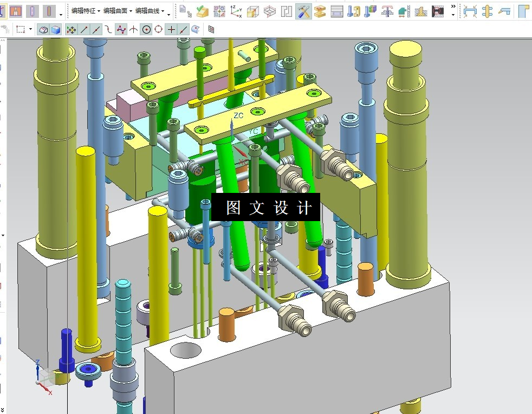Viewport: 532px width, 414px height.
Task: Toggle Intersection snap point
Action: pyautogui.click(x=134, y=30)
